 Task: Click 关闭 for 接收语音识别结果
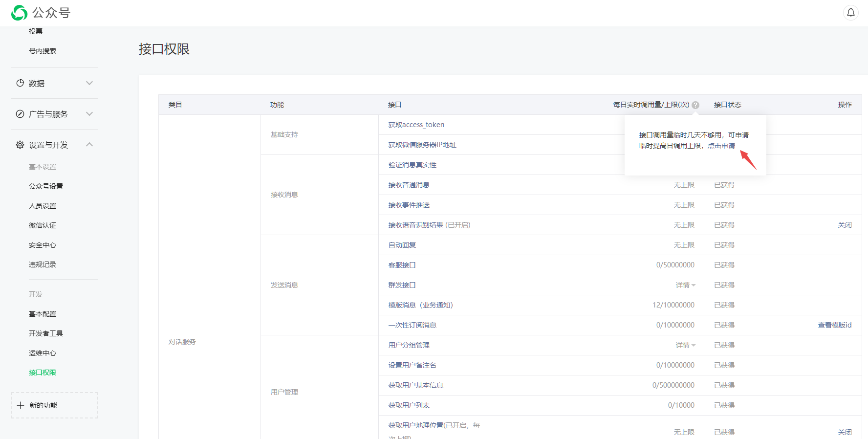845,225
